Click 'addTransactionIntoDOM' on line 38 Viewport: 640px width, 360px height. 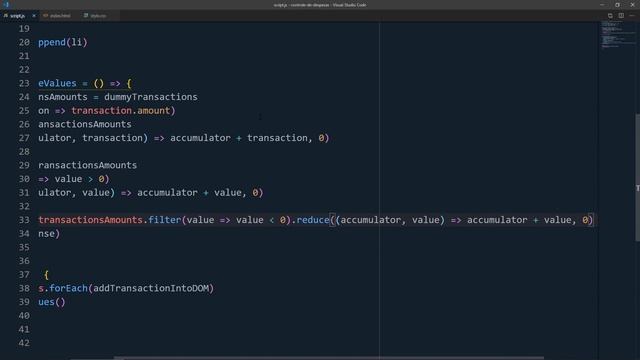tap(151, 288)
